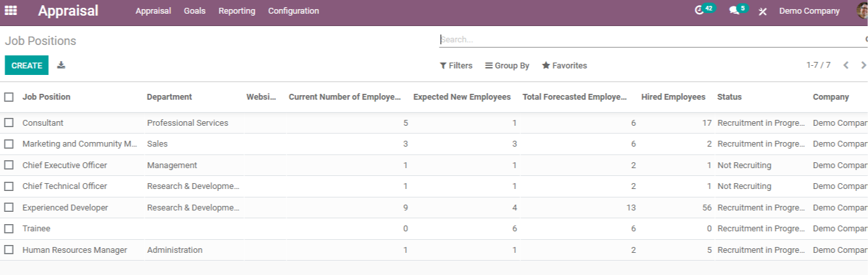
Task: Go to the next page arrow
Action: click(863, 65)
